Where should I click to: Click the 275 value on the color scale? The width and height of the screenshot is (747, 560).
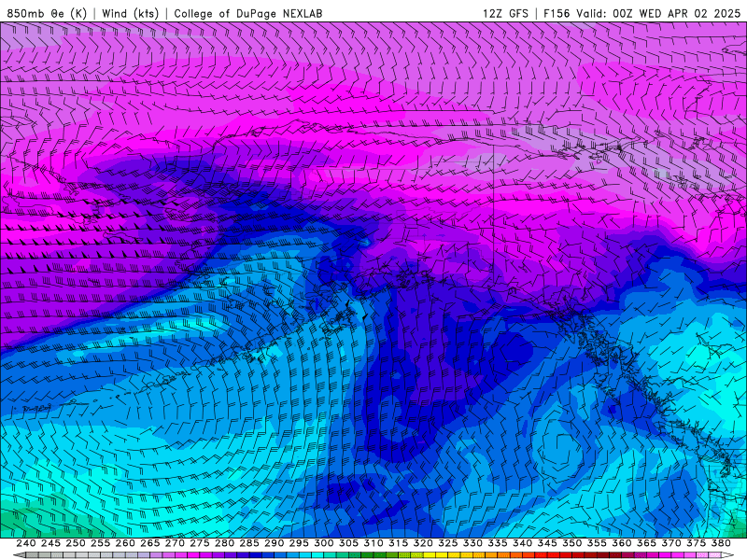click(x=199, y=543)
